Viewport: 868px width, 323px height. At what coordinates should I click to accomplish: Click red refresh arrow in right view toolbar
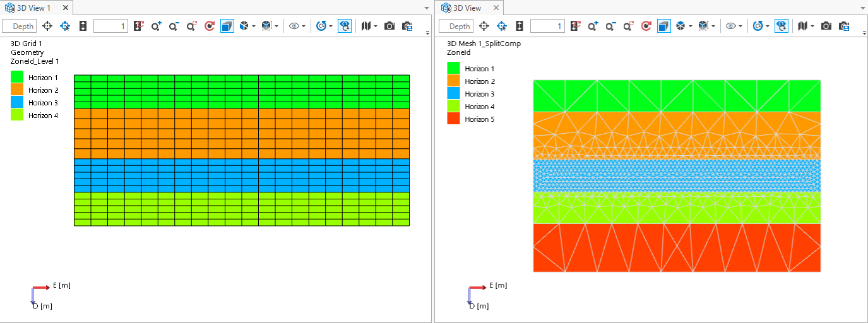[646, 26]
